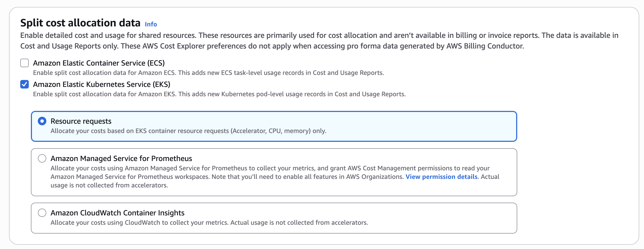The height and width of the screenshot is (249, 644).
Task: Click the ECS task-level usage records description
Action: tap(208, 73)
